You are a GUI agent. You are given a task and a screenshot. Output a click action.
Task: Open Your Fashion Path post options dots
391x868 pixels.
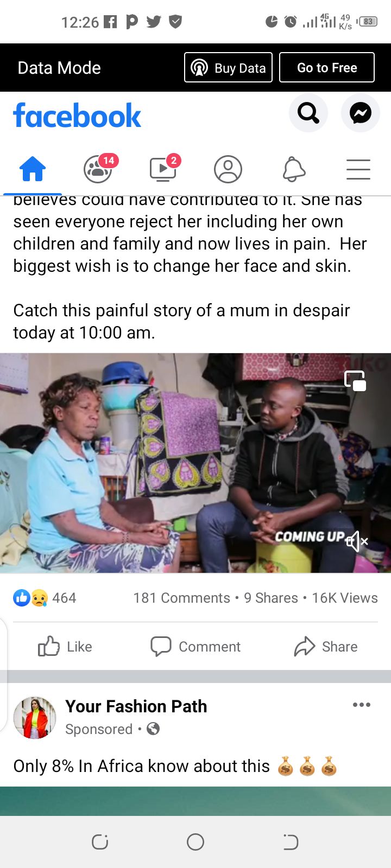(362, 705)
